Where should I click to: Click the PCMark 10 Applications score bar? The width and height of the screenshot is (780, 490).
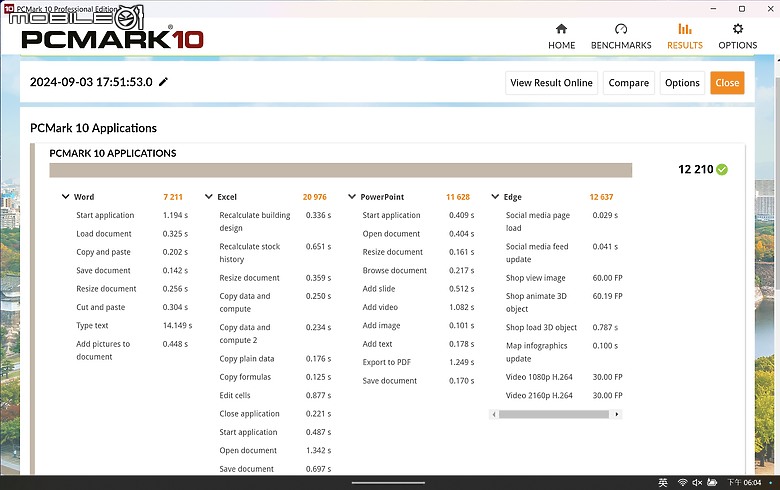pyautogui.click(x=340, y=170)
